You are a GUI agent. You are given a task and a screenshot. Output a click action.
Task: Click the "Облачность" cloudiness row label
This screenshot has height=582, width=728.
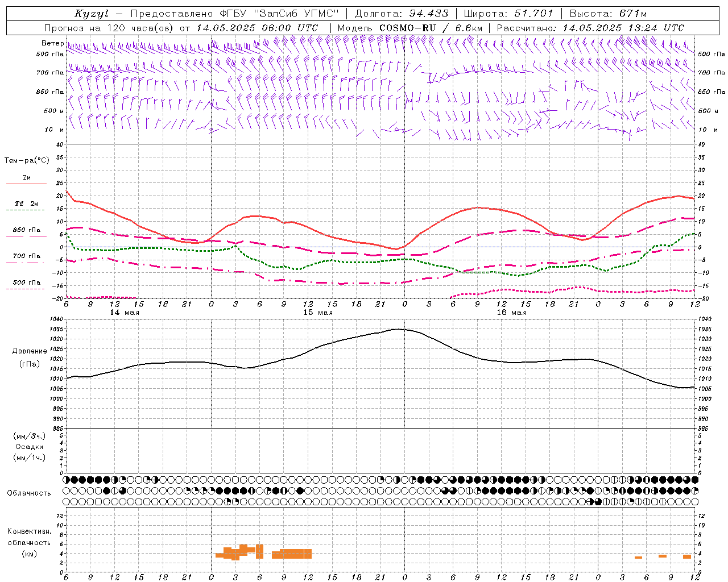(x=29, y=493)
